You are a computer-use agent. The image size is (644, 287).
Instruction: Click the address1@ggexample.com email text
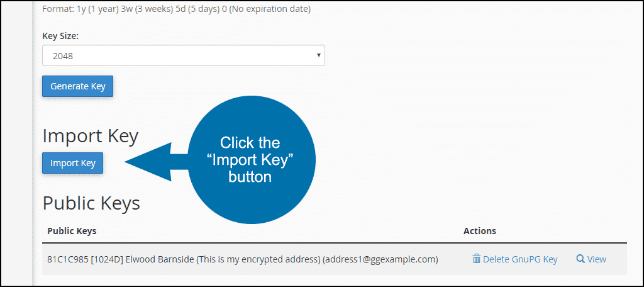[x=380, y=259]
